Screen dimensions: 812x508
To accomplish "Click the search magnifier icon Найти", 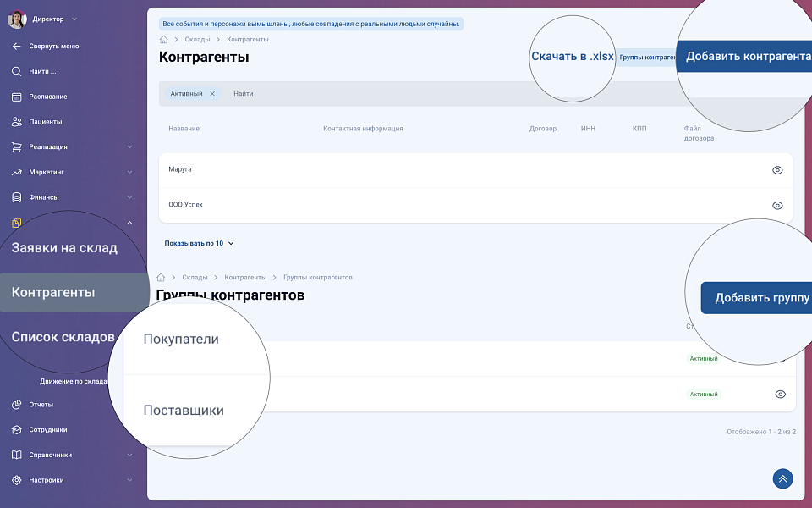I will coord(16,71).
